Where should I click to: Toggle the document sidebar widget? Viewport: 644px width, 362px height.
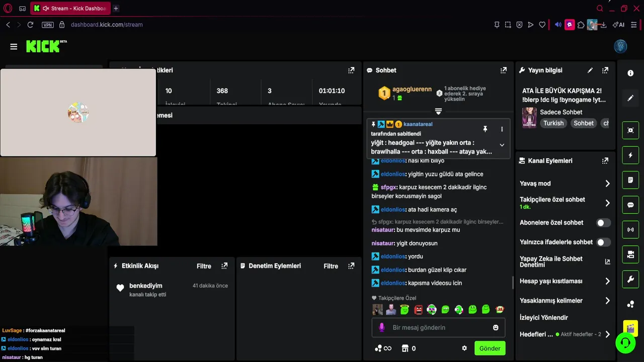(x=630, y=180)
